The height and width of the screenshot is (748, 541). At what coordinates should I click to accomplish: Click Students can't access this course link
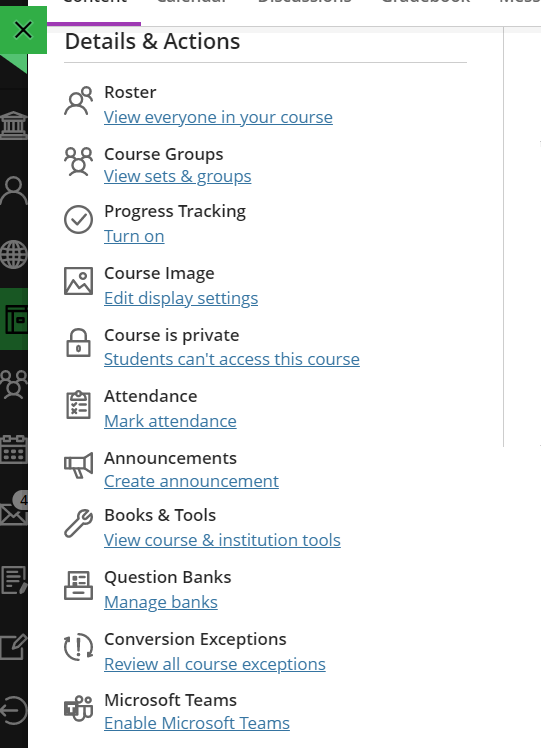pyautogui.click(x=232, y=359)
